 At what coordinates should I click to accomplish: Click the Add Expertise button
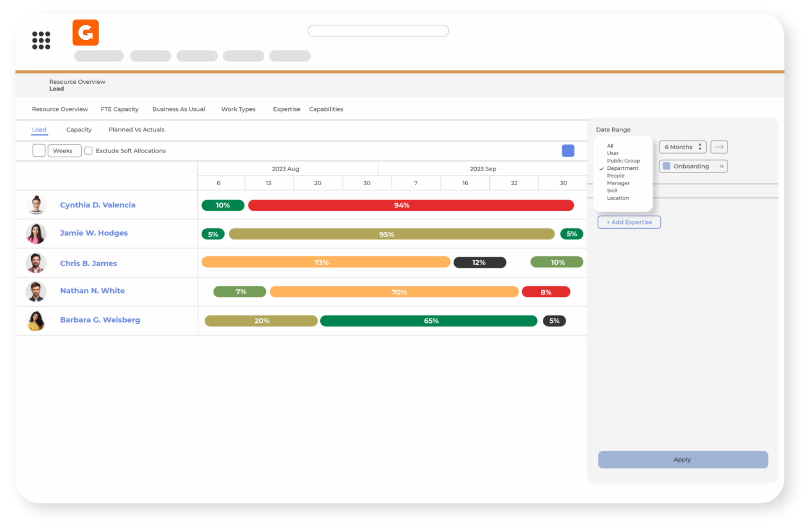[x=629, y=222]
